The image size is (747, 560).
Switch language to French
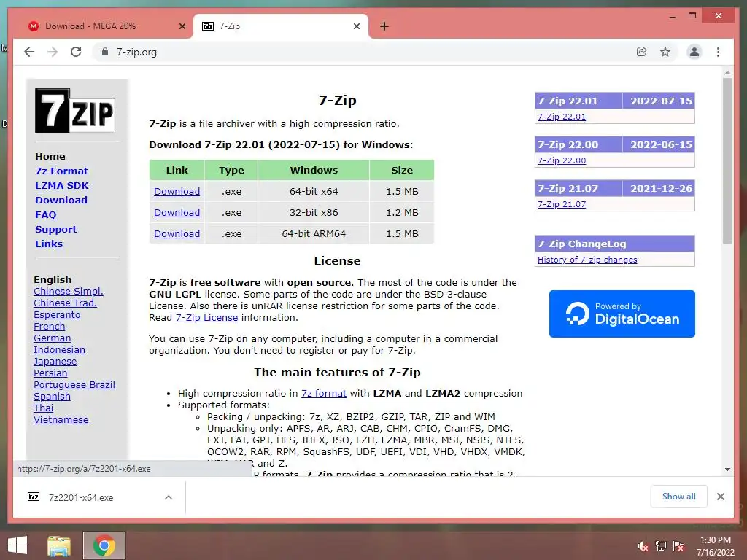pos(49,326)
